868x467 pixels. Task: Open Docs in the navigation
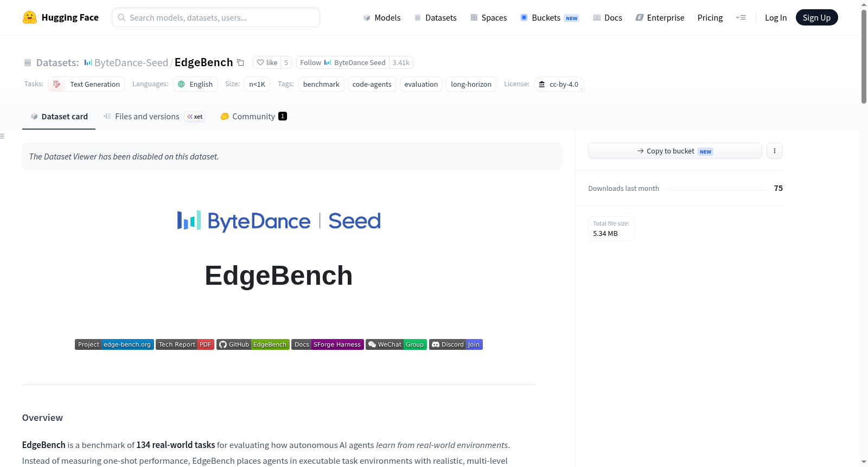607,17
